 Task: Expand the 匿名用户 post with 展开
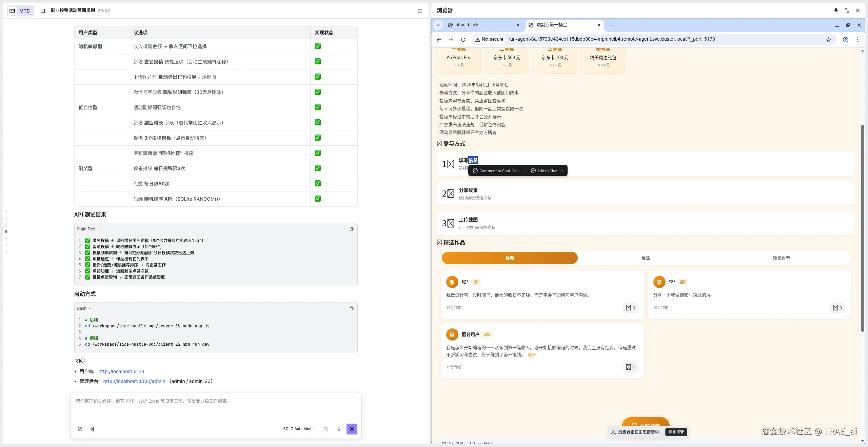tap(532, 355)
